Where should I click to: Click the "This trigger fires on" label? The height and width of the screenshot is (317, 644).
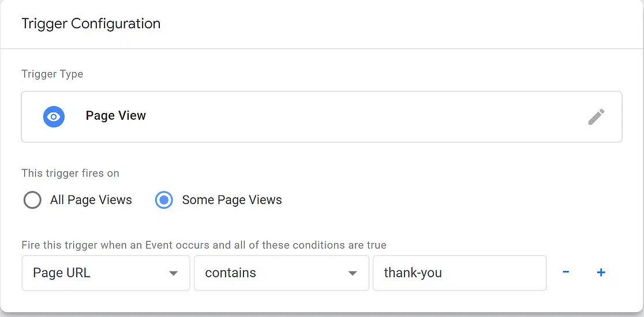click(70, 173)
